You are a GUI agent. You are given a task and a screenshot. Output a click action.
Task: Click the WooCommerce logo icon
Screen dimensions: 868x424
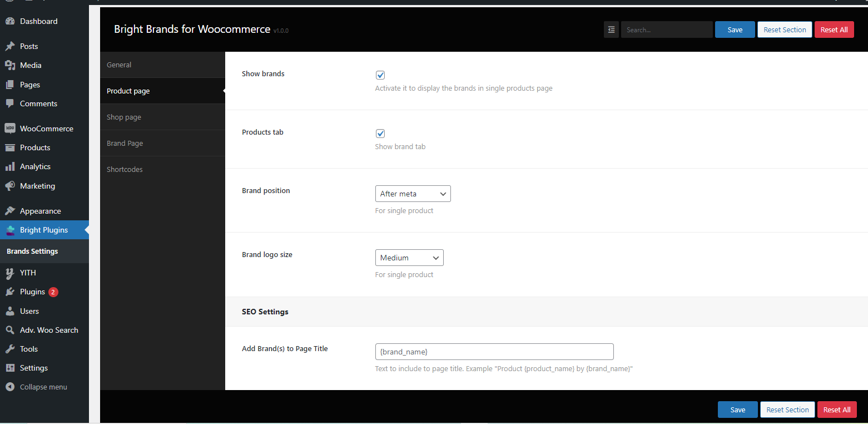(x=10, y=129)
